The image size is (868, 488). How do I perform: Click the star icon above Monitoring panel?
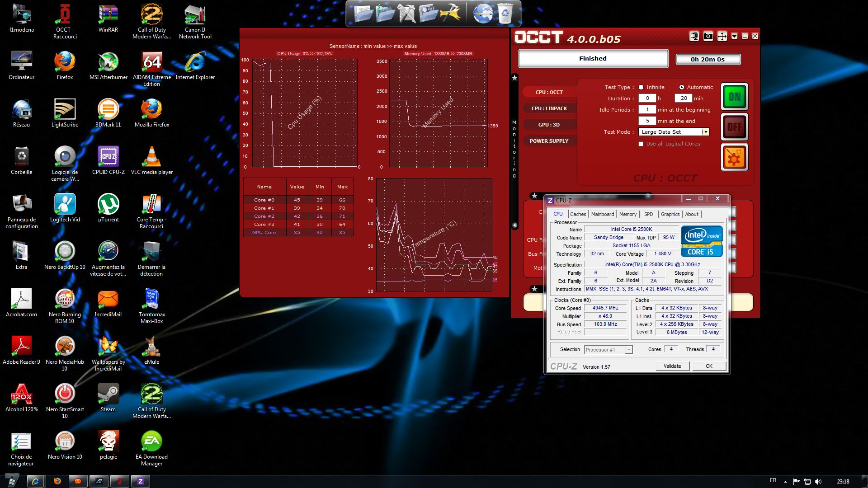pos(514,78)
